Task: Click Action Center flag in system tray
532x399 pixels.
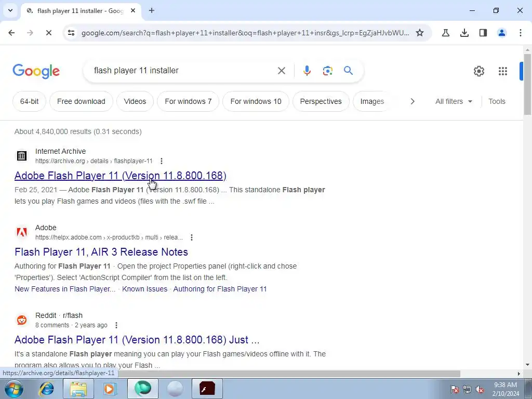Action: click(454, 389)
